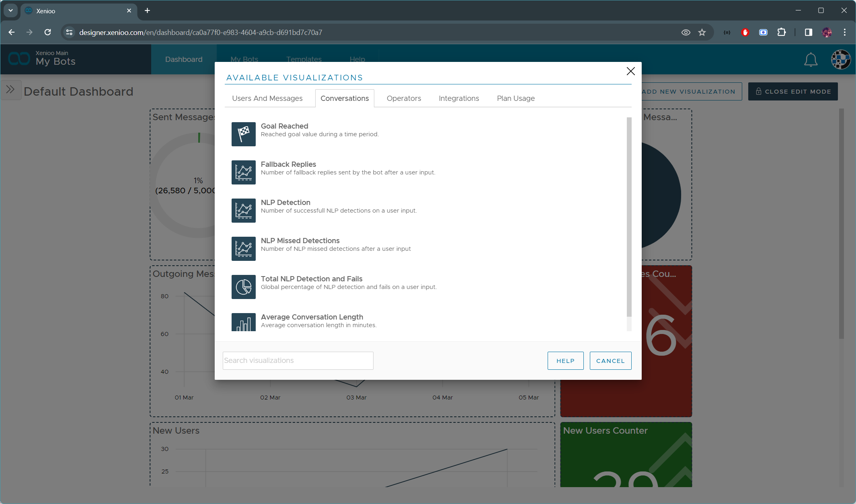
Task: Switch to Users And Messages tab
Action: pyautogui.click(x=267, y=98)
